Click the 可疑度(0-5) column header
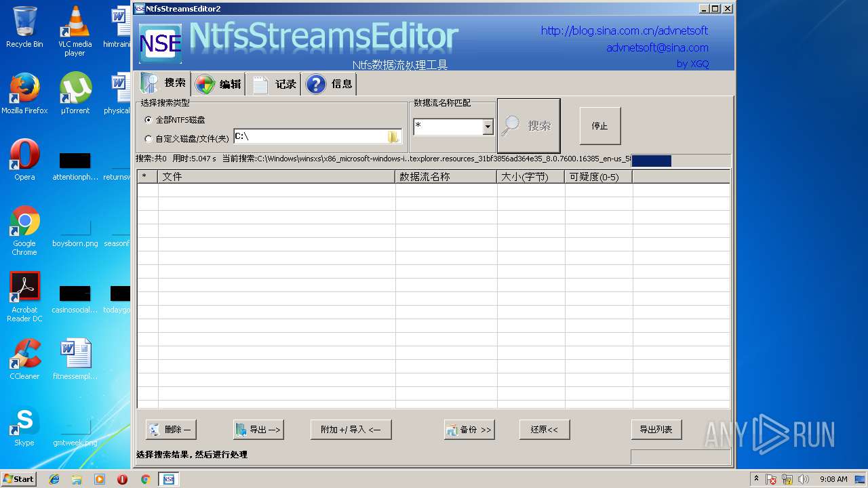This screenshot has height=488, width=868. point(599,177)
